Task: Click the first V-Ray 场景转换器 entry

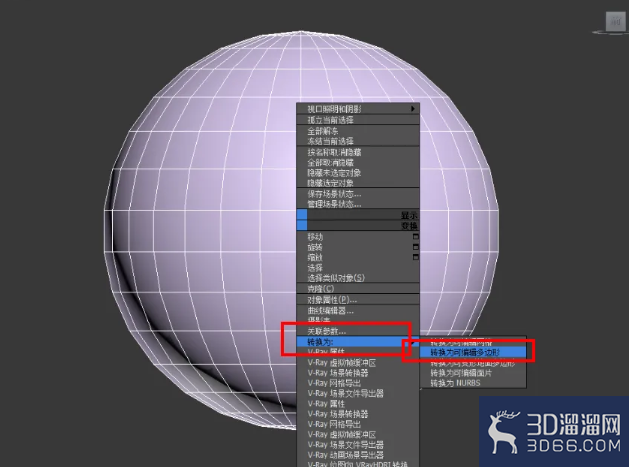Action: pyautogui.click(x=358, y=373)
